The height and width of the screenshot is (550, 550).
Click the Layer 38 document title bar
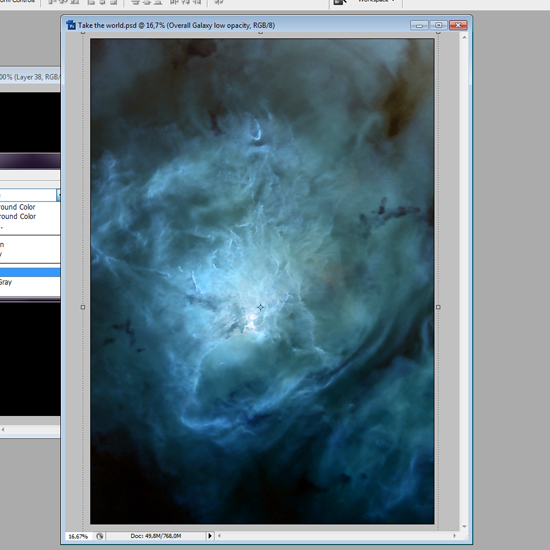click(30, 77)
